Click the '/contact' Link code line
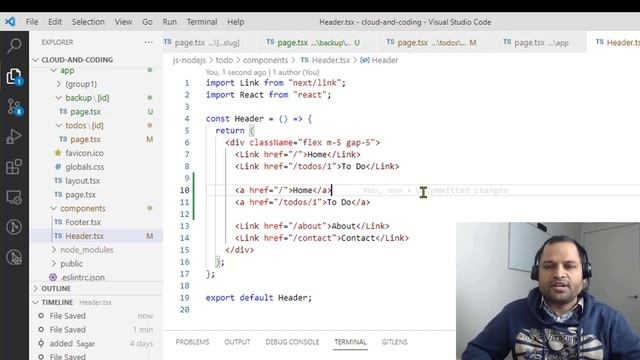This screenshot has height=360, width=640. point(322,238)
